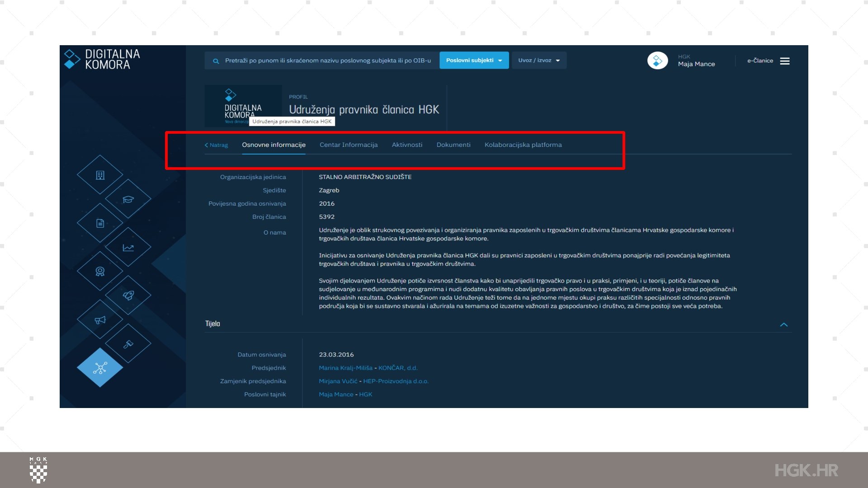Image resolution: width=868 pixels, height=488 pixels.
Task: Switch to Centar Informacija tab
Action: tap(349, 145)
